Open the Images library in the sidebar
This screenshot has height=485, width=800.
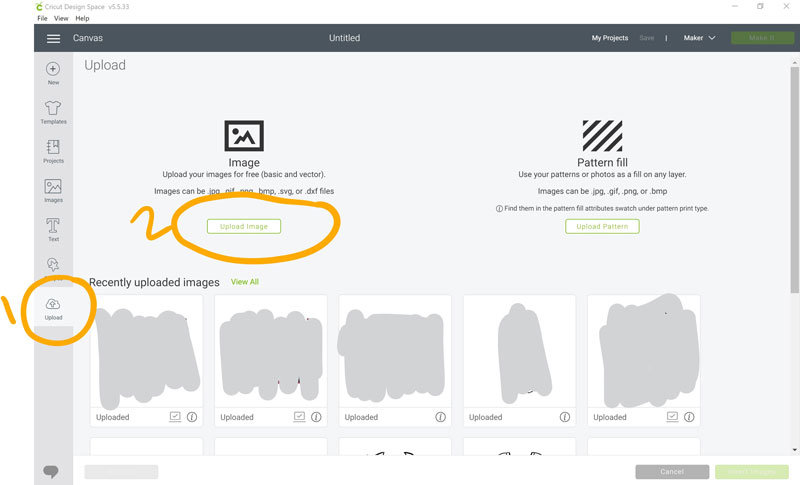tap(53, 191)
